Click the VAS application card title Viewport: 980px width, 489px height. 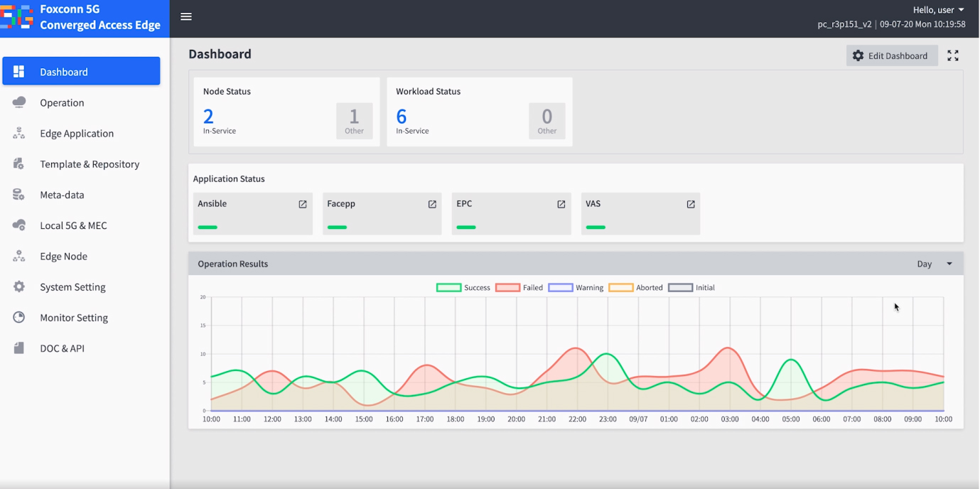click(x=593, y=203)
